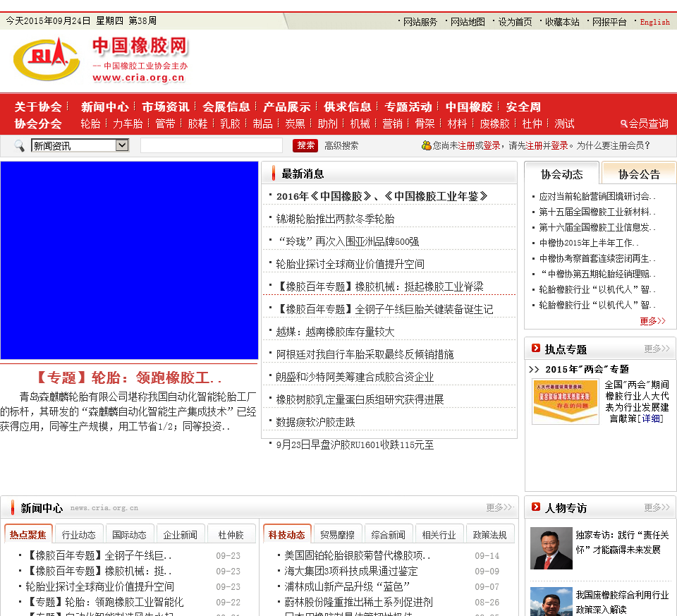Open 会展信息 in the main menu

(x=226, y=107)
